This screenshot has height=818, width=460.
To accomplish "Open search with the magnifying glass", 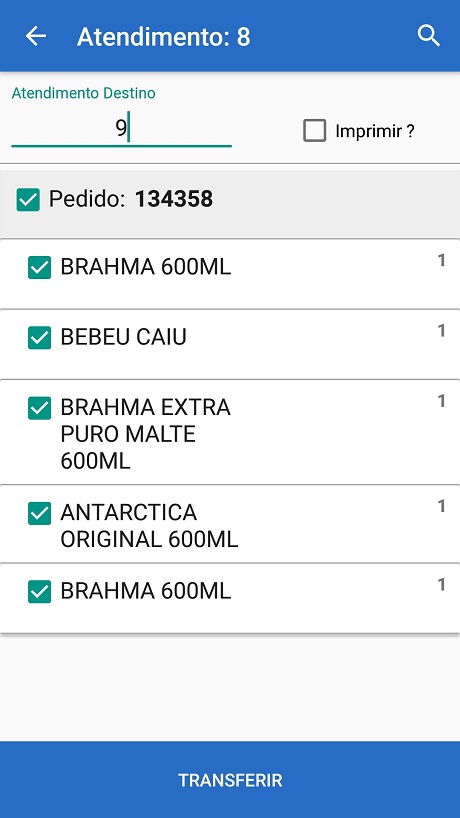I will pos(429,36).
